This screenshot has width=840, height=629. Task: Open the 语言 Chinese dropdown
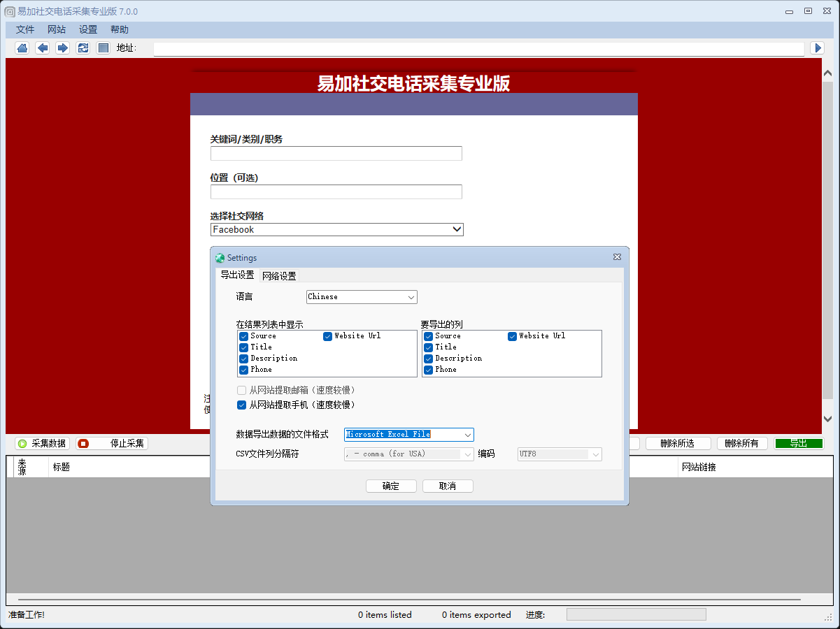[x=362, y=297]
